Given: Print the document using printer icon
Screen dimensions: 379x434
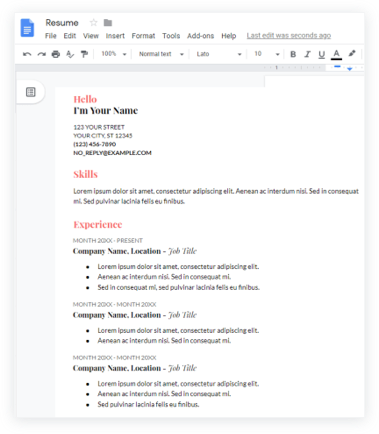Looking at the screenshot, I should coord(56,54).
